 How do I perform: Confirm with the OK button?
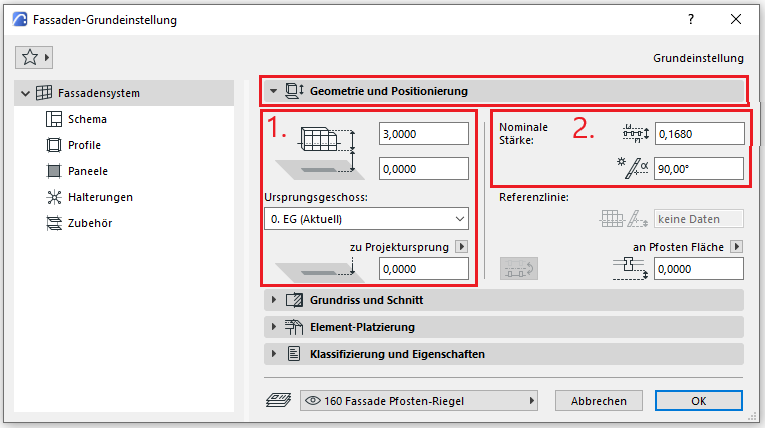pyautogui.click(x=698, y=401)
